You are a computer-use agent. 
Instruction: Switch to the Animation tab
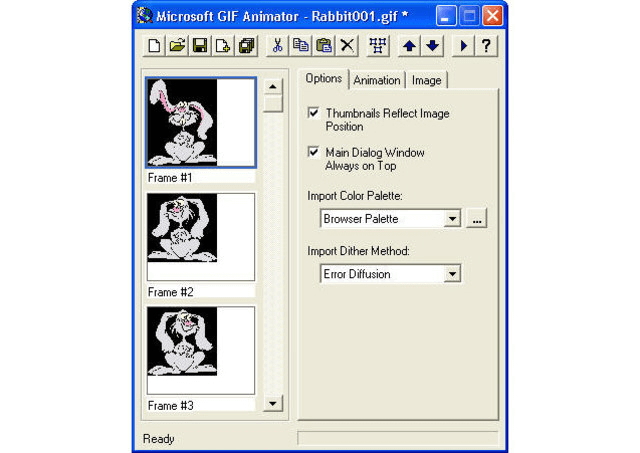pos(377,80)
